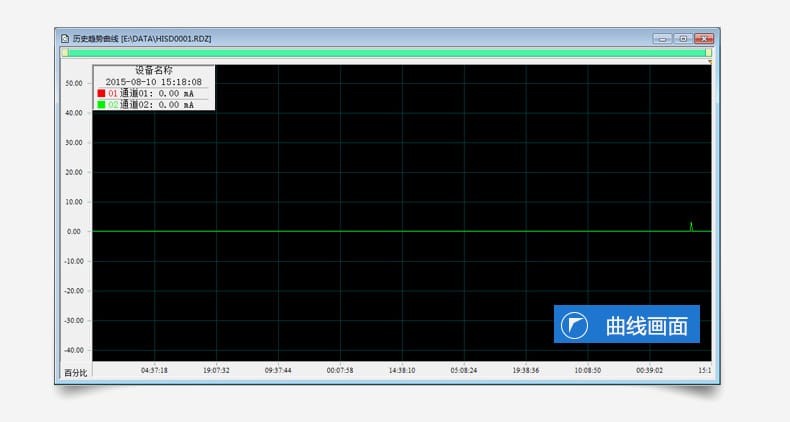Click the green channel 02 color square
The width and height of the screenshot is (790, 422).
[x=101, y=104]
